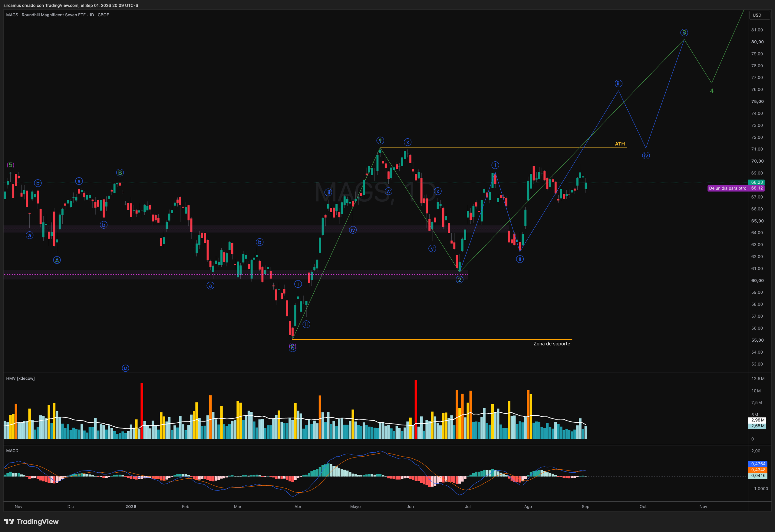Click the 63,00 price axis label

click(757, 244)
